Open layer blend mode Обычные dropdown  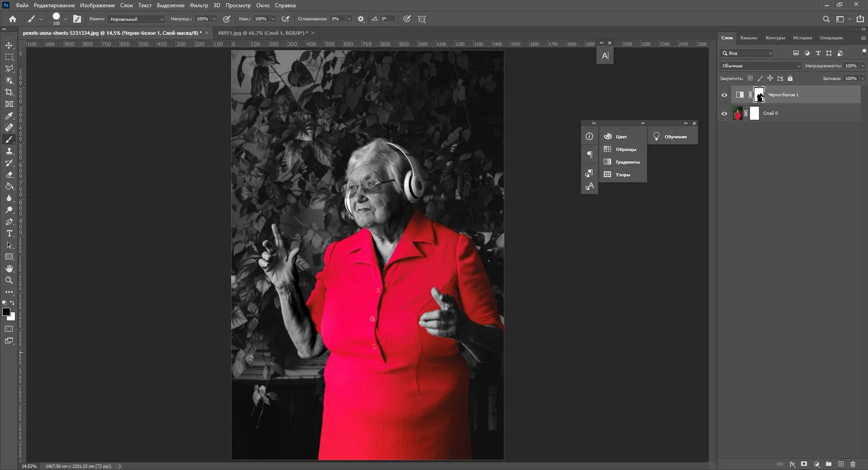point(761,66)
